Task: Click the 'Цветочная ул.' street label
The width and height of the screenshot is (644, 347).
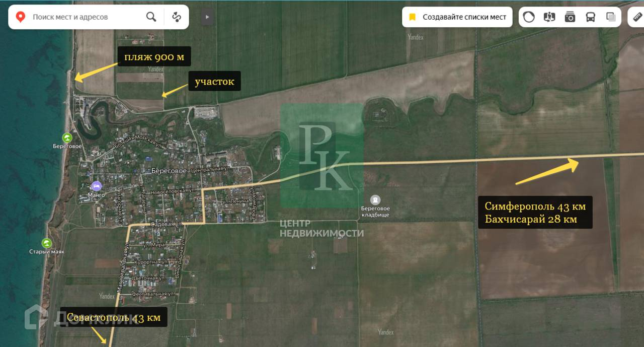Action: pyautogui.click(x=147, y=277)
